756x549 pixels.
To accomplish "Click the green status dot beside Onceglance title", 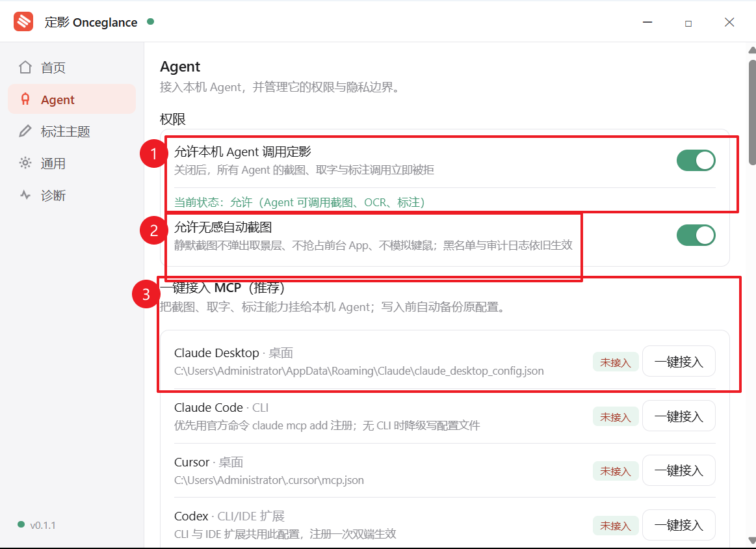I will click(x=150, y=21).
